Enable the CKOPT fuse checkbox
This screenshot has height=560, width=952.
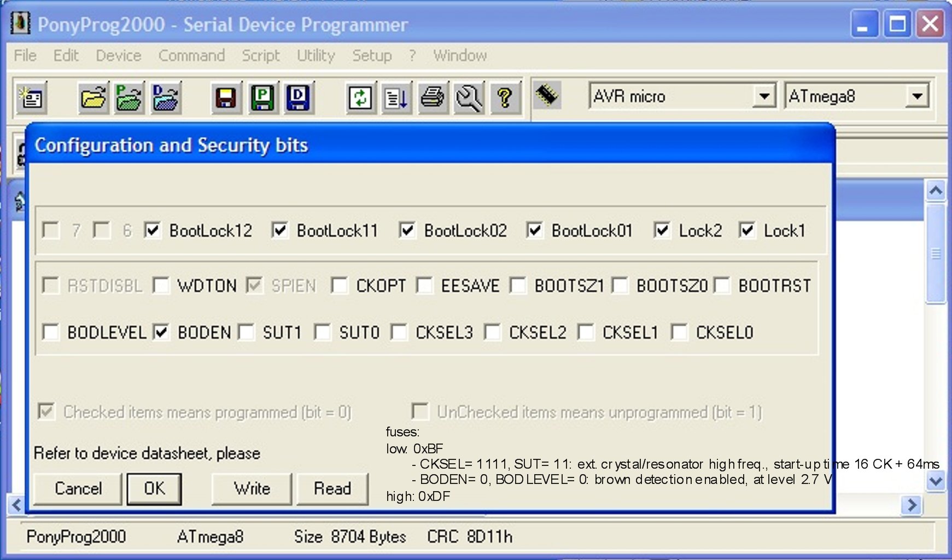point(340,285)
